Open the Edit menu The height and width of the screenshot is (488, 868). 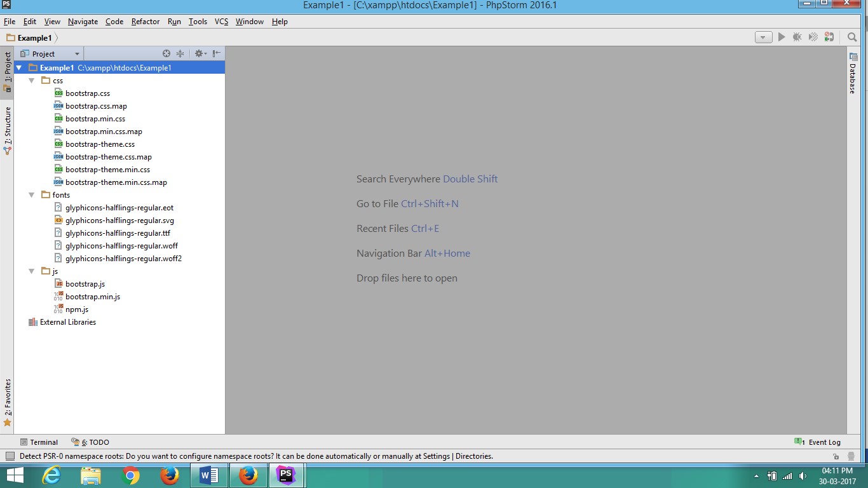(30, 22)
